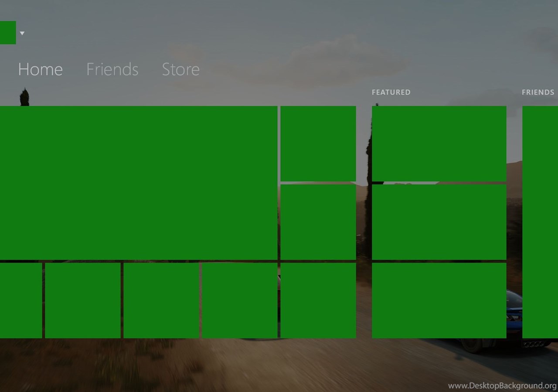Open the tall tile under FRIENDS heading

(x=540, y=222)
